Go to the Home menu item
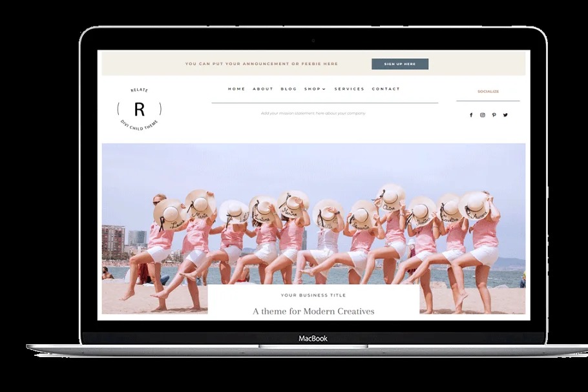Image resolution: width=588 pixels, height=392 pixels. (236, 89)
